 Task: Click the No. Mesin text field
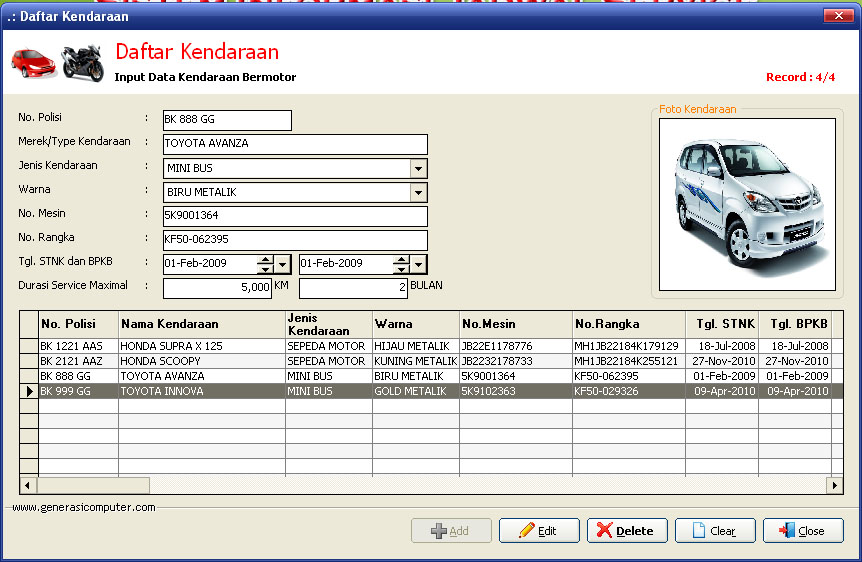tap(295, 216)
